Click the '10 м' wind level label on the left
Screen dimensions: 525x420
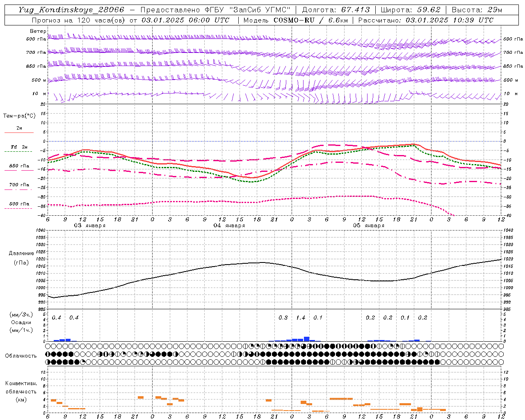tap(39, 94)
